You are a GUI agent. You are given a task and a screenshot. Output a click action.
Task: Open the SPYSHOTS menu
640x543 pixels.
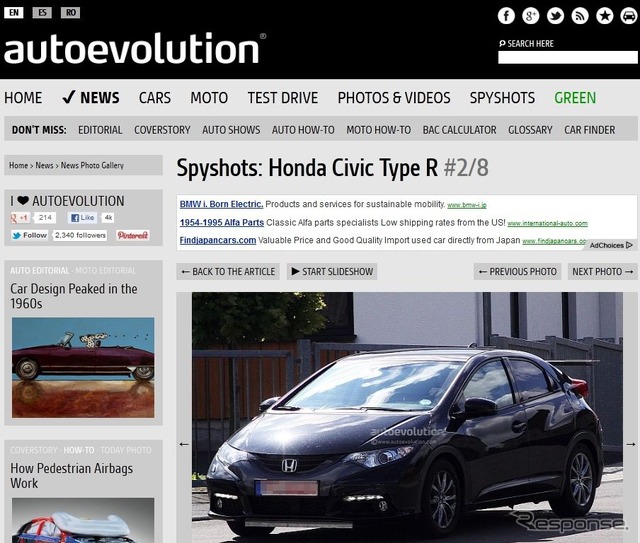(502, 98)
